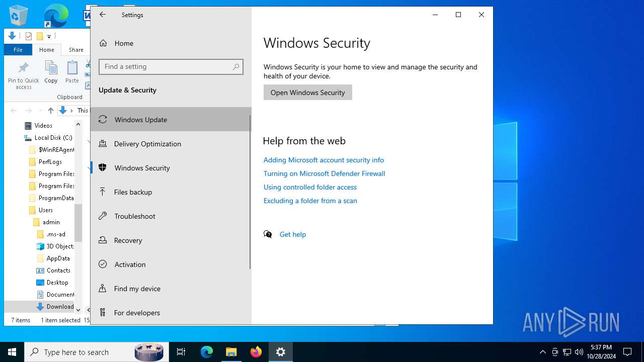Open Excluding a folder from a scan link
The image size is (644, 362).
pyautogui.click(x=310, y=201)
